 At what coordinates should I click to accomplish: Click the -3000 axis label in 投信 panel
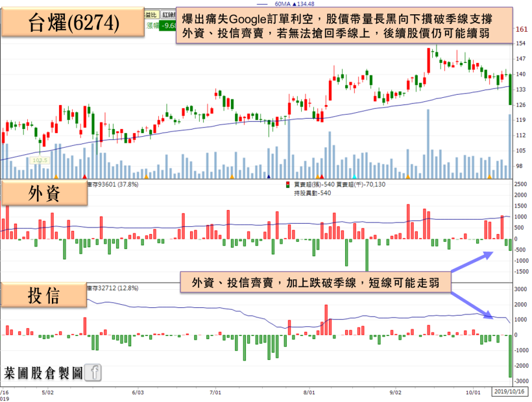[521, 381]
